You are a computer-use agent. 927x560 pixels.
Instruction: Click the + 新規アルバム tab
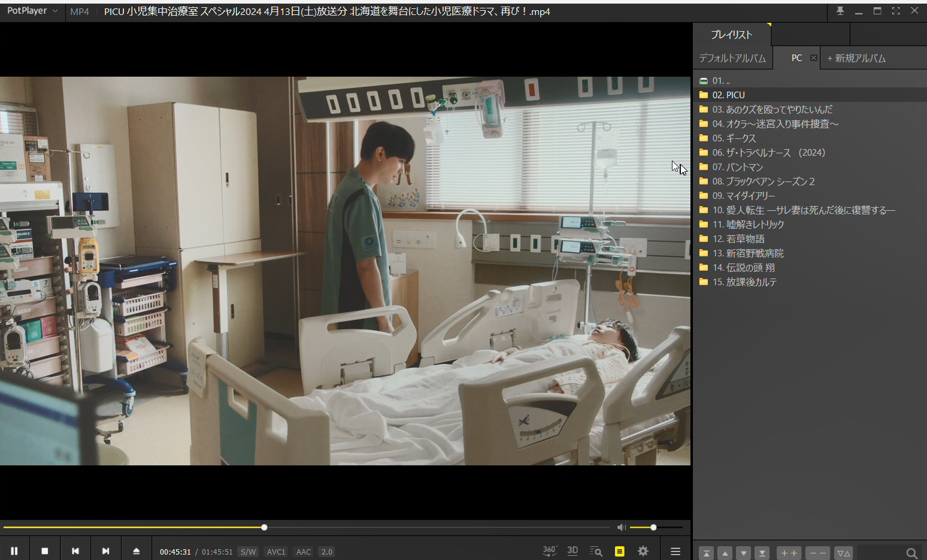(x=856, y=58)
